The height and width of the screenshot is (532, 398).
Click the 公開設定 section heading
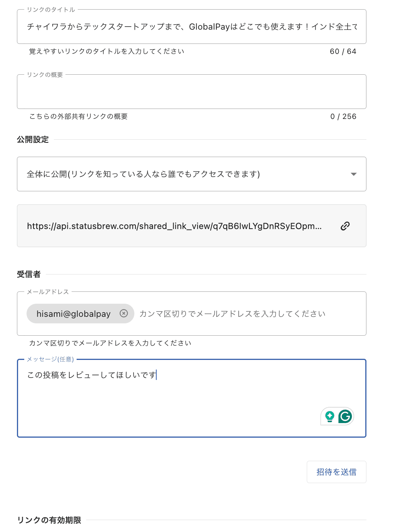[33, 140]
